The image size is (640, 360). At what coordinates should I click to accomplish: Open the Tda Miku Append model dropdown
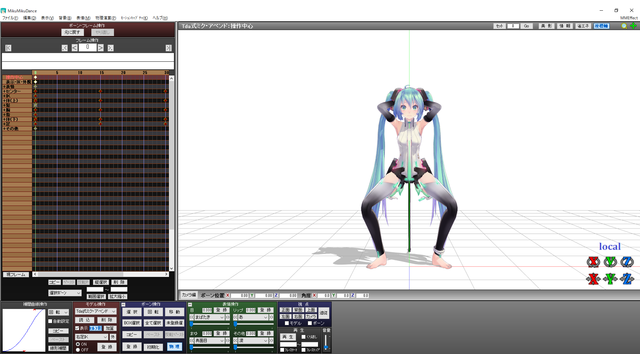click(96, 311)
